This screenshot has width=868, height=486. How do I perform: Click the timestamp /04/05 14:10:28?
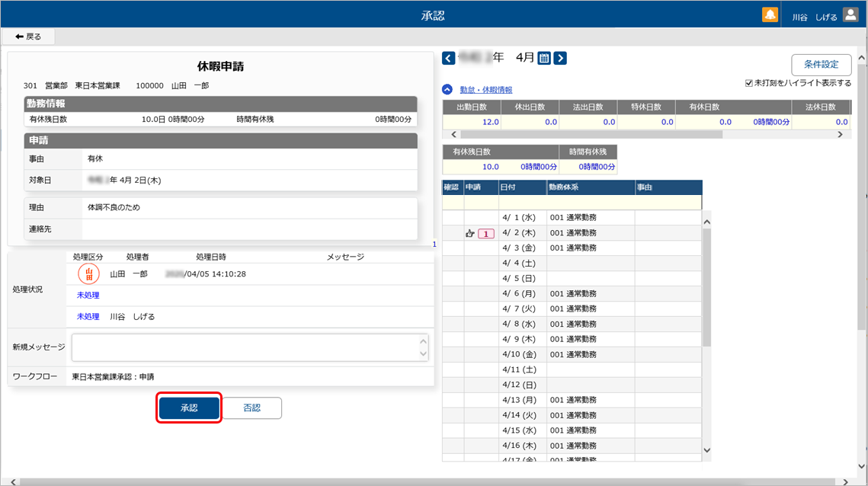click(215, 274)
